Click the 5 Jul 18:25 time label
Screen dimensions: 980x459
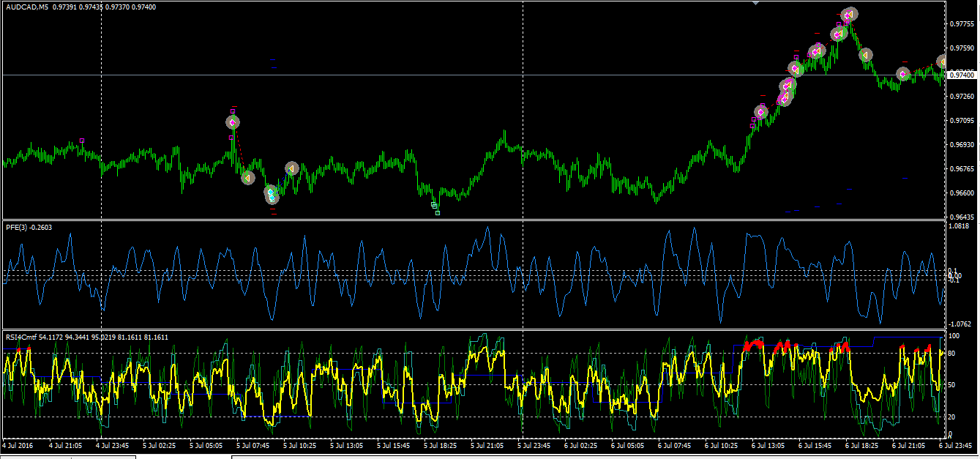441,445
